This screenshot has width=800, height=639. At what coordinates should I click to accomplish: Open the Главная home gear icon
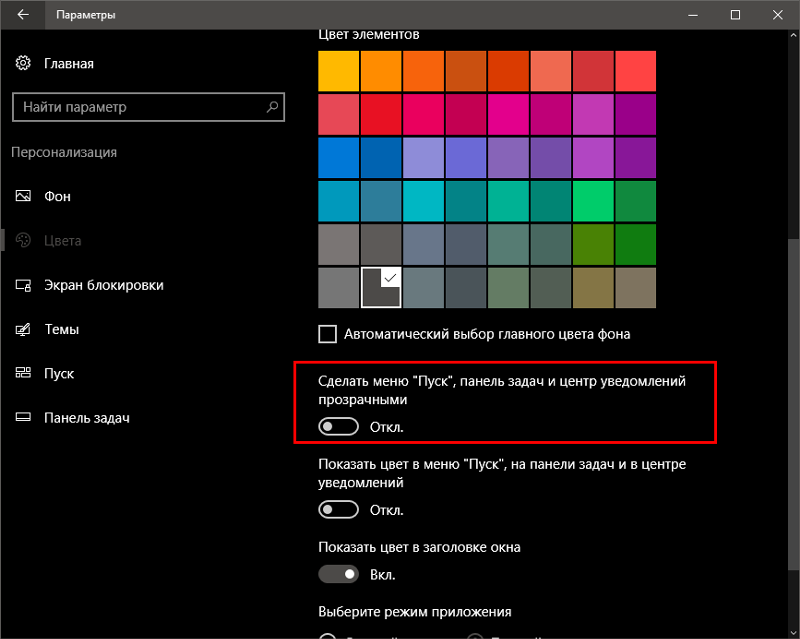coord(23,63)
